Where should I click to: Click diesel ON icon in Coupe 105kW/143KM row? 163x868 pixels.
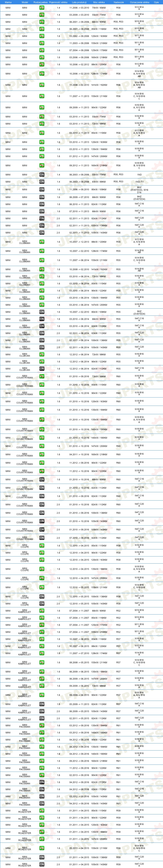[x=42, y=604]
